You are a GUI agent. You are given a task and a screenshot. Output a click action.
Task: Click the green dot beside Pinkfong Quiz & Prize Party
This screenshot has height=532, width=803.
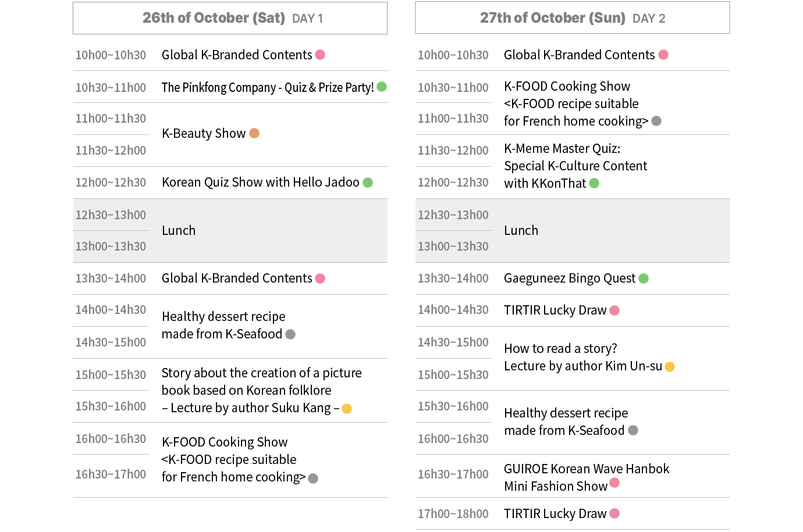(x=382, y=87)
